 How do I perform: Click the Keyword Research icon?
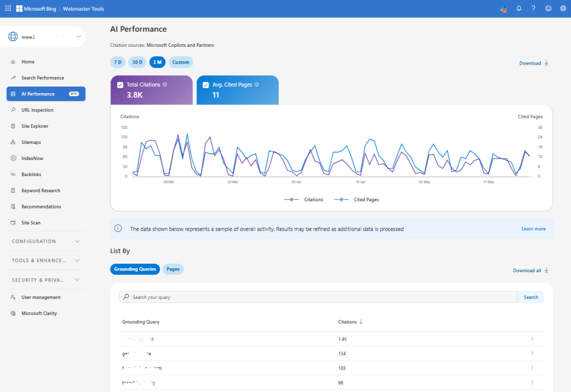13,191
